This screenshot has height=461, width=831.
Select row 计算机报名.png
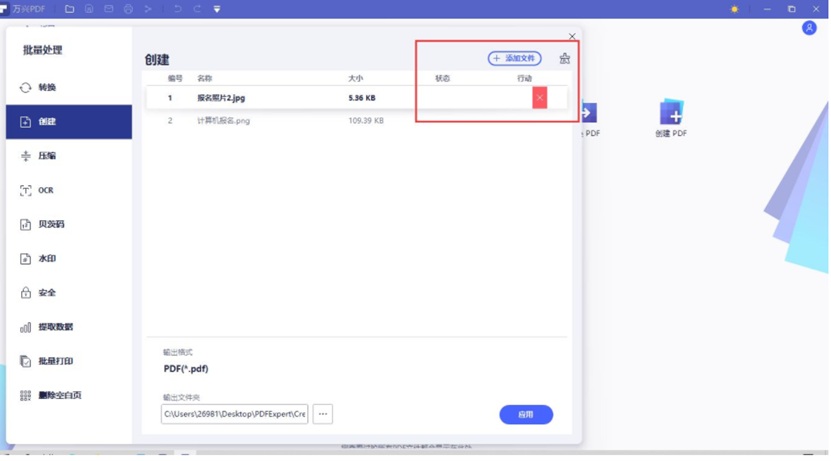coord(357,120)
